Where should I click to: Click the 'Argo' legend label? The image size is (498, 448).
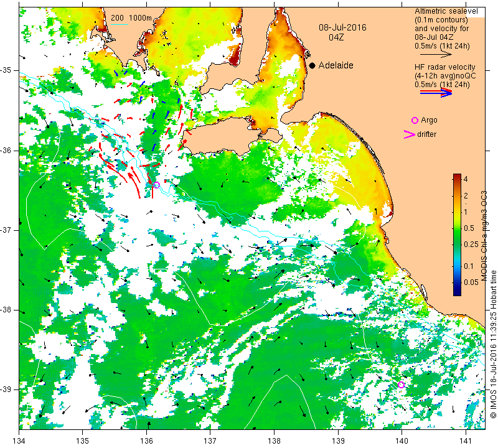tap(429, 120)
